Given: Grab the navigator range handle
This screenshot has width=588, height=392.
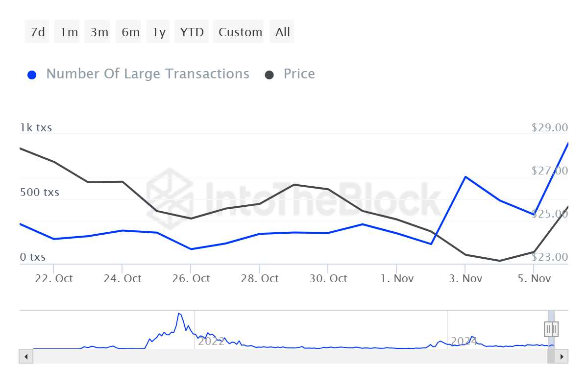Looking at the screenshot, I should (551, 328).
